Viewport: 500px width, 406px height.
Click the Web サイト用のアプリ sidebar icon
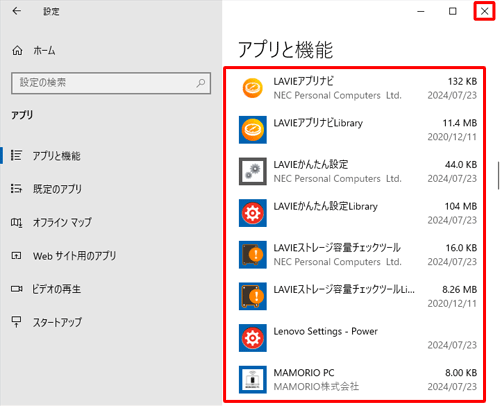click(x=16, y=256)
